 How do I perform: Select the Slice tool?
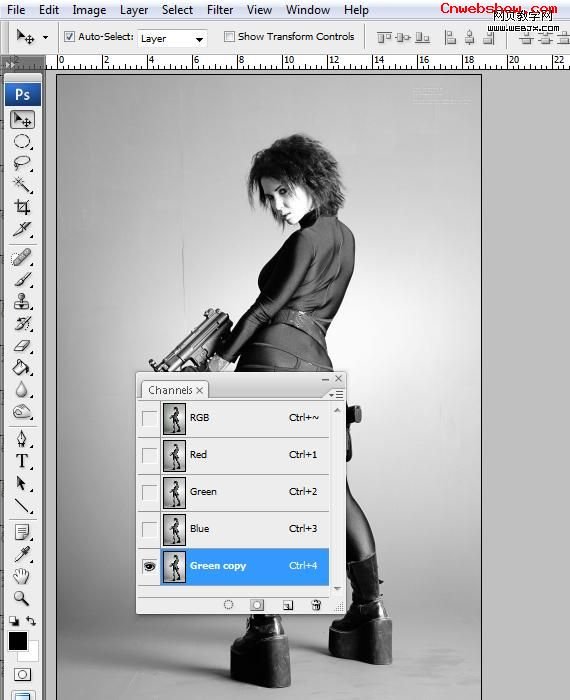22,229
